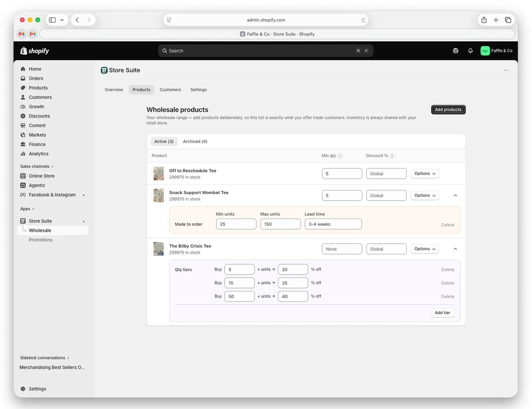Collapse the Snack Support Wombat Tee row

tap(455, 196)
